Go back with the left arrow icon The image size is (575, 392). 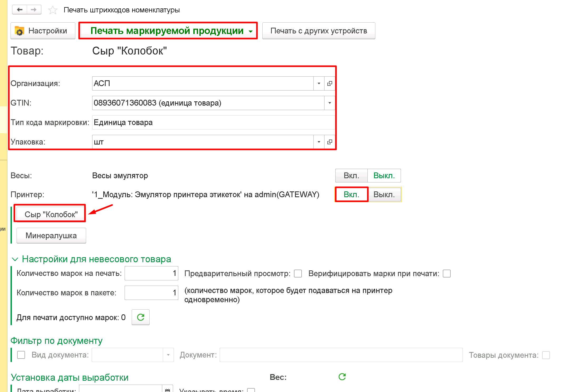[x=19, y=10]
